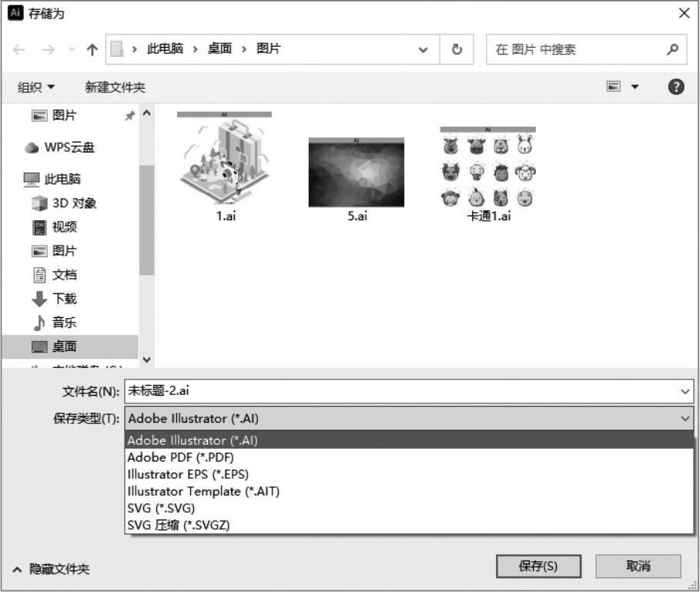Expand address bar history dropdown

[x=423, y=49]
